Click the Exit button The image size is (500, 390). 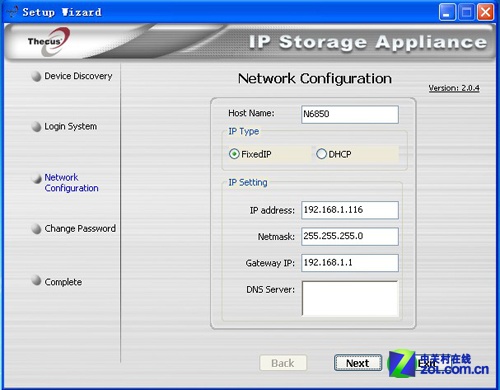[x=427, y=363]
